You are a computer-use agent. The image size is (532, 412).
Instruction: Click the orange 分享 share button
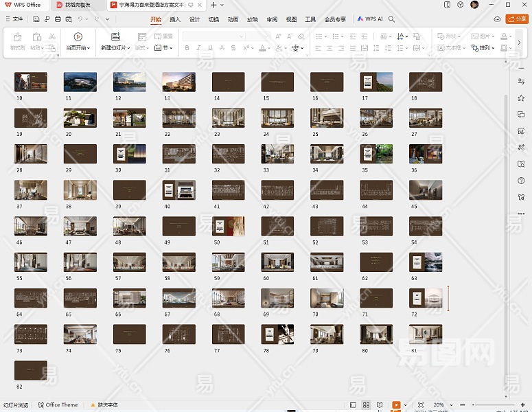coord(517,19)
